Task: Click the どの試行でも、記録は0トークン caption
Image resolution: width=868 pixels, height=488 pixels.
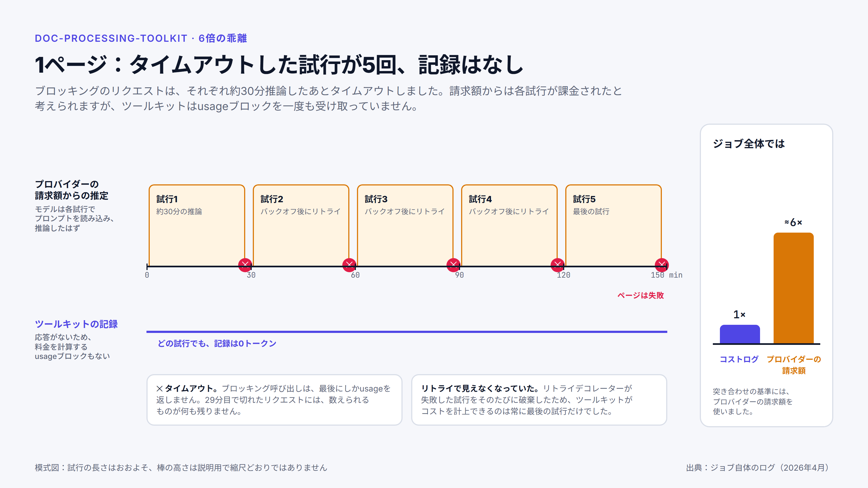Action: [217, 343]
